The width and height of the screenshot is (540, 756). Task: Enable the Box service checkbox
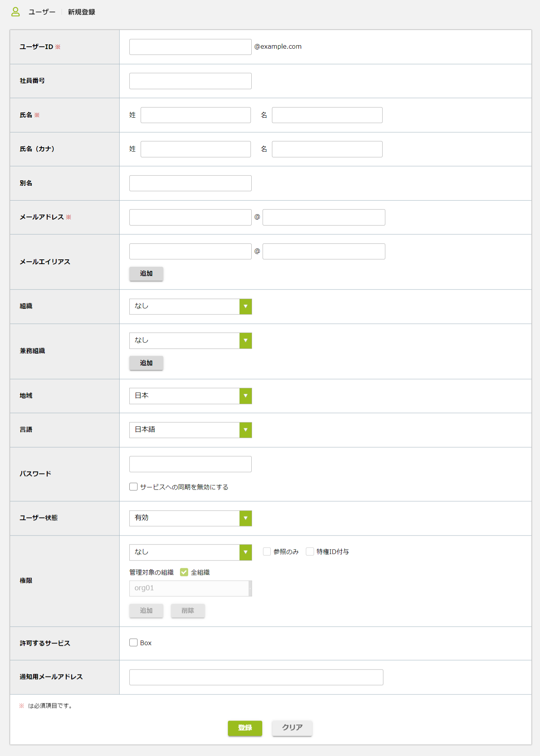point(134,643)
